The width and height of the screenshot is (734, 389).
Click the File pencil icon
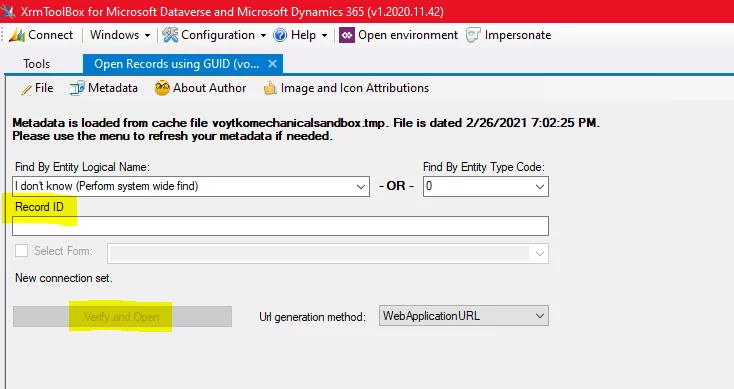(x=26, y=88)
